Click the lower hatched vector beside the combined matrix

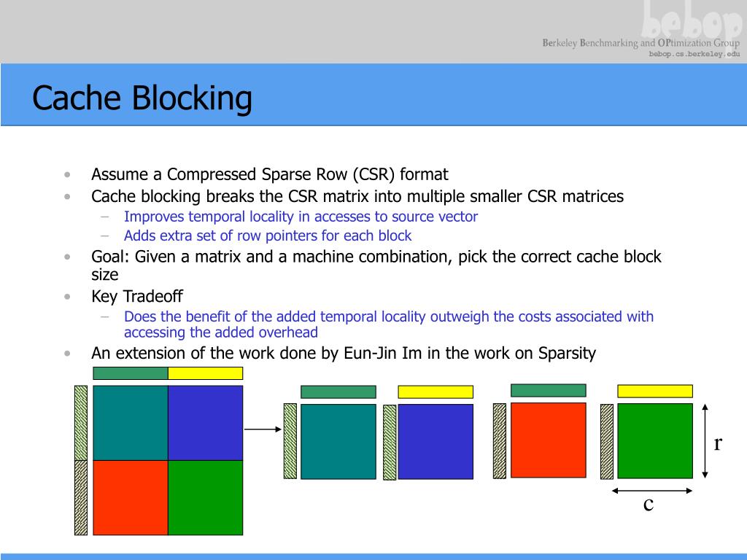point(81,497)
